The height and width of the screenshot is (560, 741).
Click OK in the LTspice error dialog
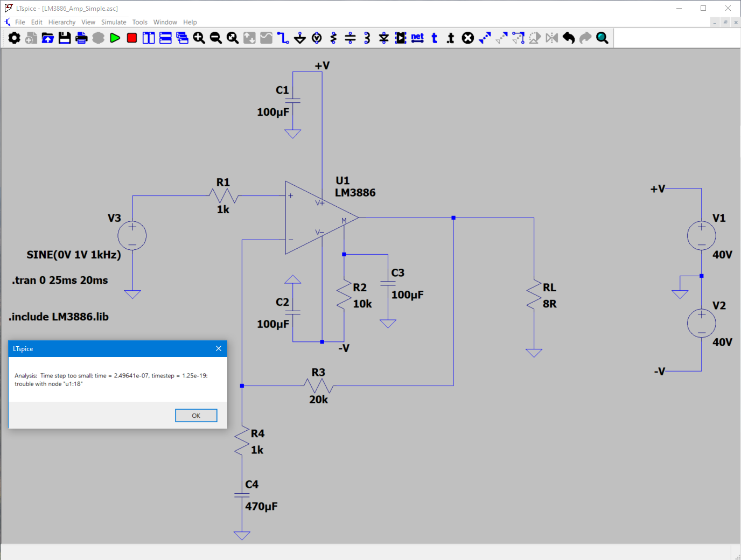click(x=196, y=416)
